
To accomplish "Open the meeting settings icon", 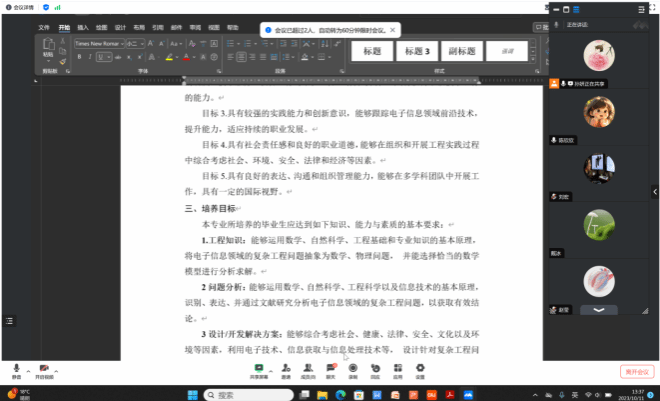I will point(420,368).
